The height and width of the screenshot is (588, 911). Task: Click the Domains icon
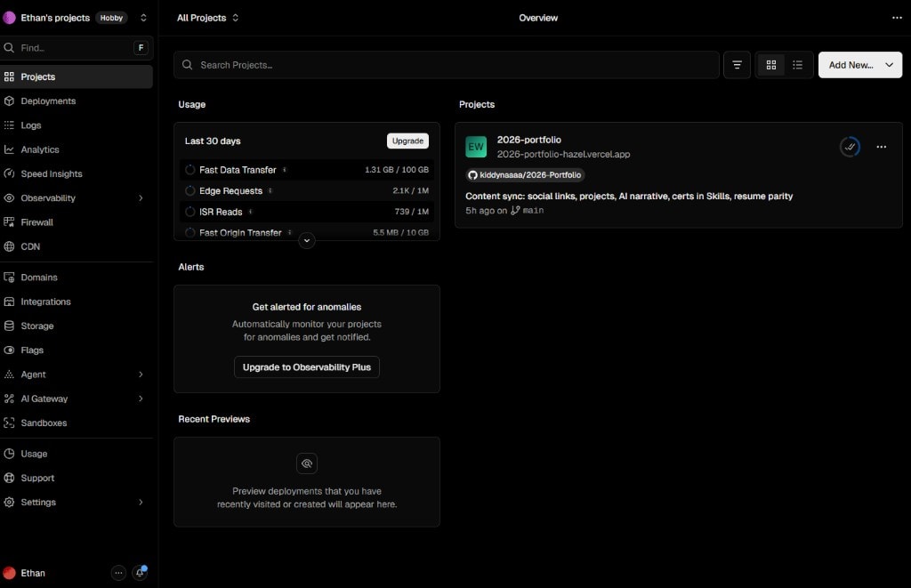coord(9,278)
